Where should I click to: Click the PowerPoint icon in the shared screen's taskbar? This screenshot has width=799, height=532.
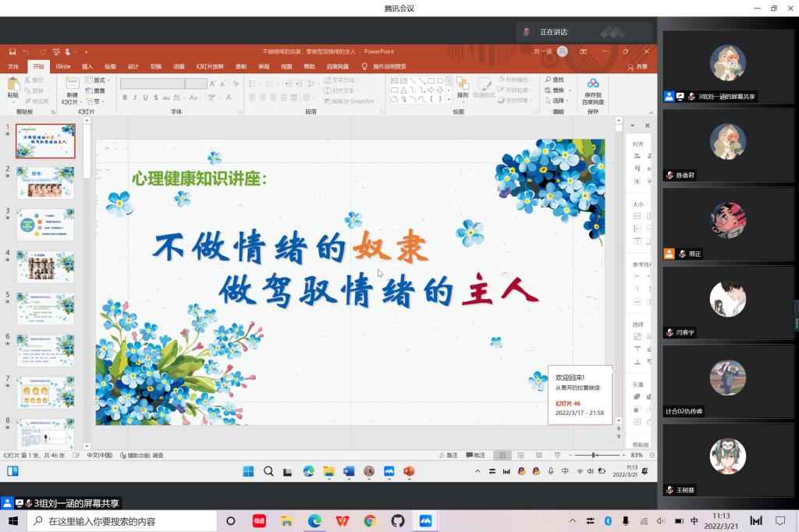click(409, 471)
